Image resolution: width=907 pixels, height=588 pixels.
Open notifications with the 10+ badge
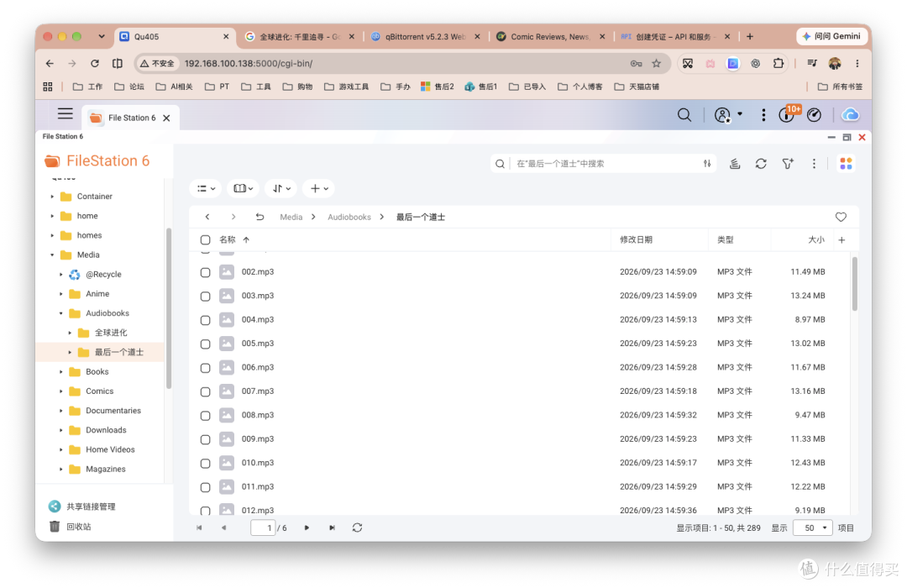pos(788,114)
